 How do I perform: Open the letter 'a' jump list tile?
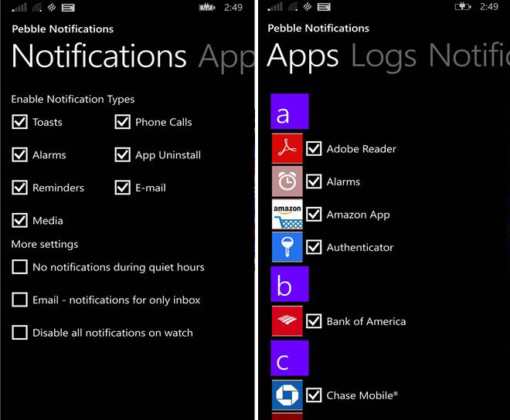(290, 111)
